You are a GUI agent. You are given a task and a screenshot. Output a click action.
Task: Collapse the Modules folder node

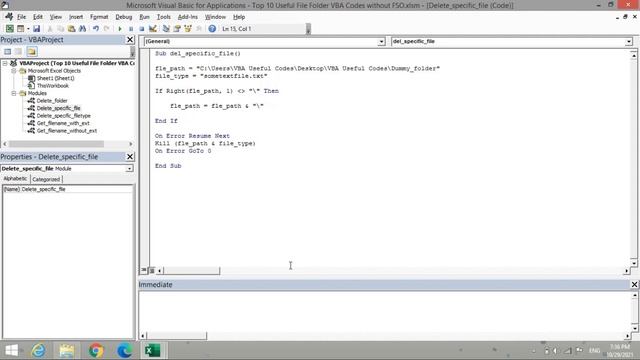coord(13,93)
